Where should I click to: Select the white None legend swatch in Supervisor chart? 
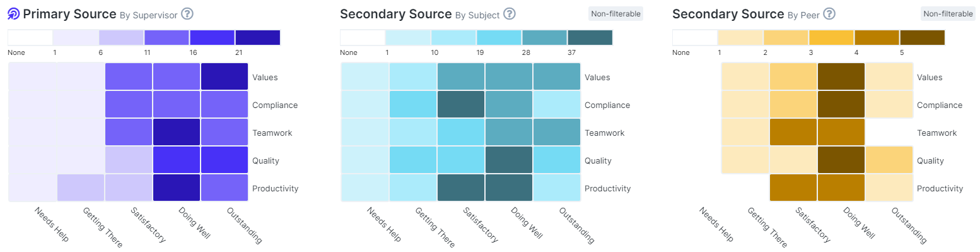click(x=30, y=38)
